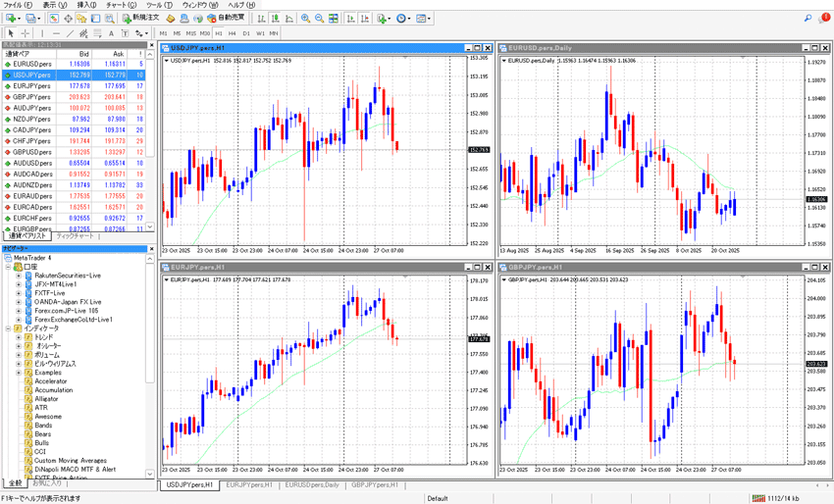Click Navigator scrollbar up arrow
Image resolution: width=834 pixels, height=504 pixels.
point(150,258)
